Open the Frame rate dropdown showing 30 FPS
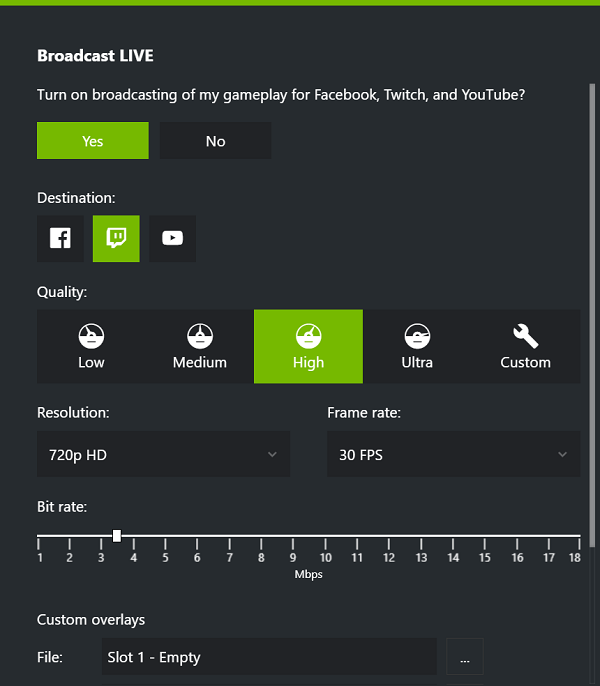Viewport: 600px width, 686px height. pyautogui.click(x=454, y=454)
